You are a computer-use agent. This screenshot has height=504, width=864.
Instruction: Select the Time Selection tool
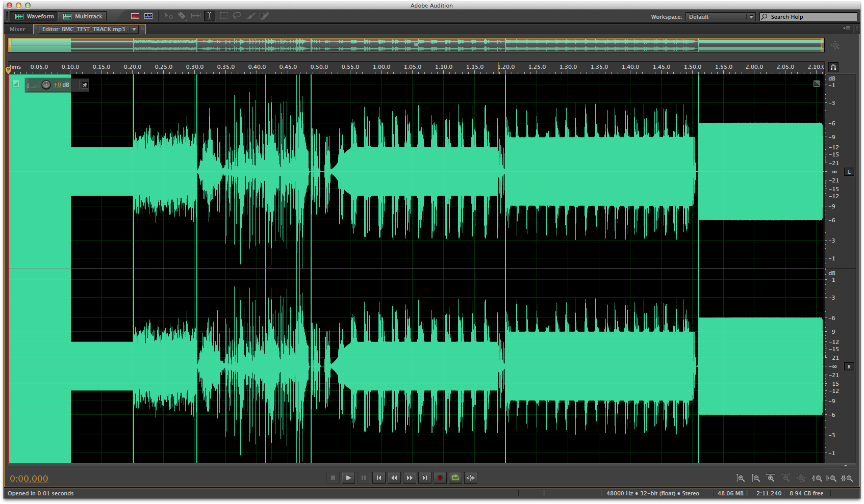pos(209,16)
